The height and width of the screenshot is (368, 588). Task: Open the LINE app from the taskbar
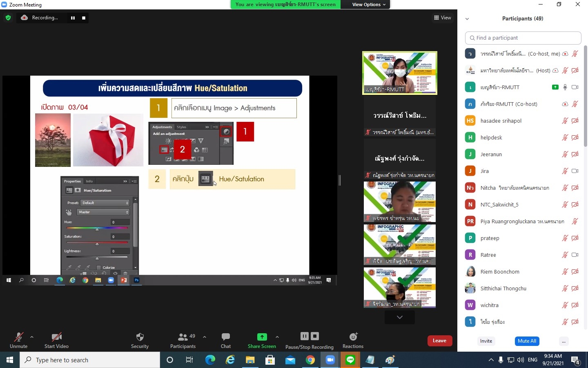click(350, 360)
